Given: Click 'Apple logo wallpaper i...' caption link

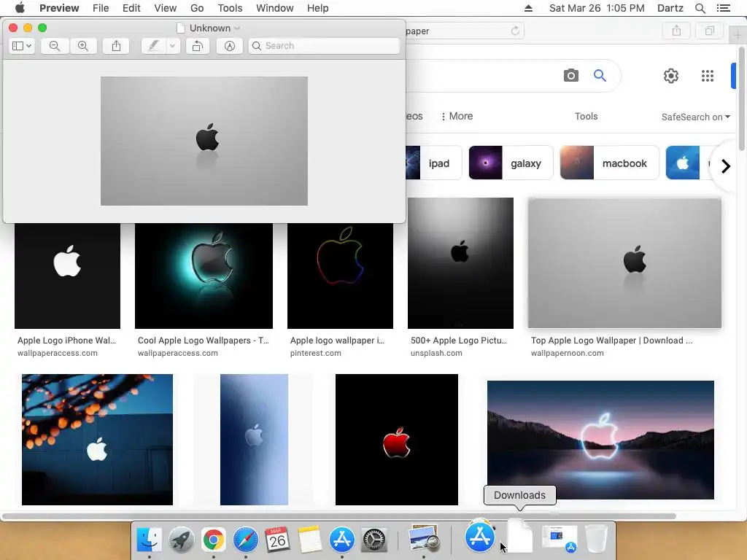Looking at the screenshot, I should click(337, 341).
